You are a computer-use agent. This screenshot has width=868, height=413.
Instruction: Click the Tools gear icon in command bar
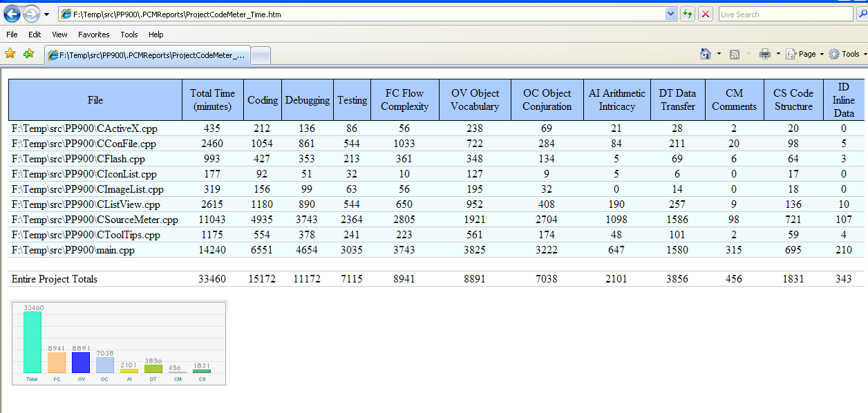834,54
